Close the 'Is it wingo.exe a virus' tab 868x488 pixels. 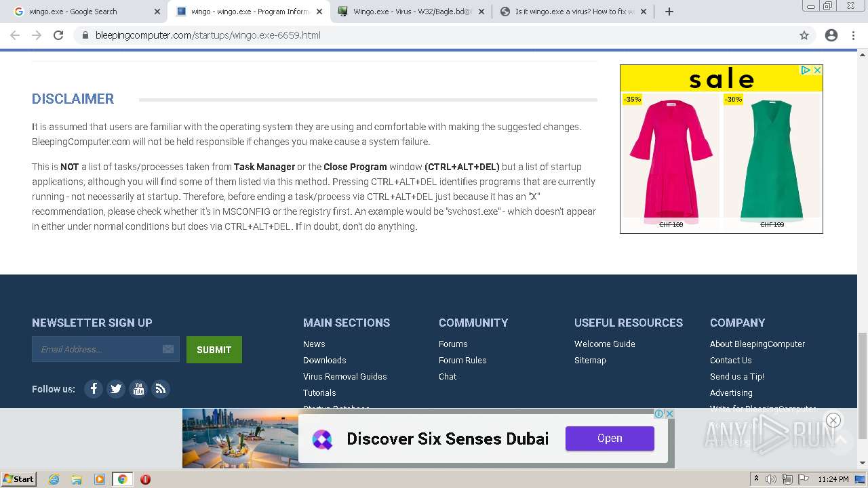click(x=644, y=12)
